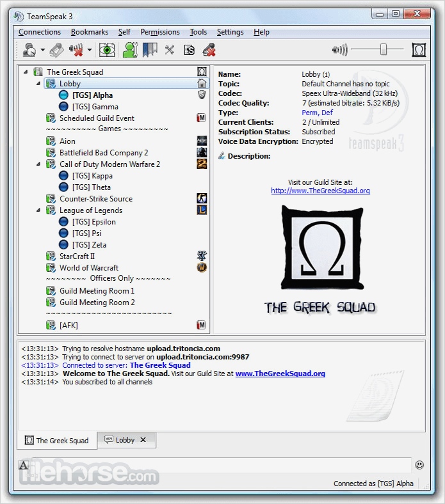Open the Help menu
This screenshot has width=445, height=504.
pyautogui.click(x=261, y=32)
